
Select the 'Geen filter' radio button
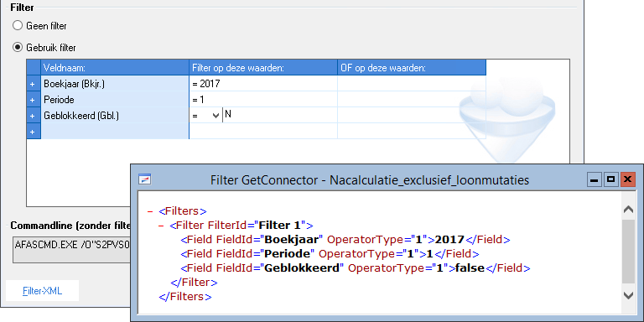18,26
